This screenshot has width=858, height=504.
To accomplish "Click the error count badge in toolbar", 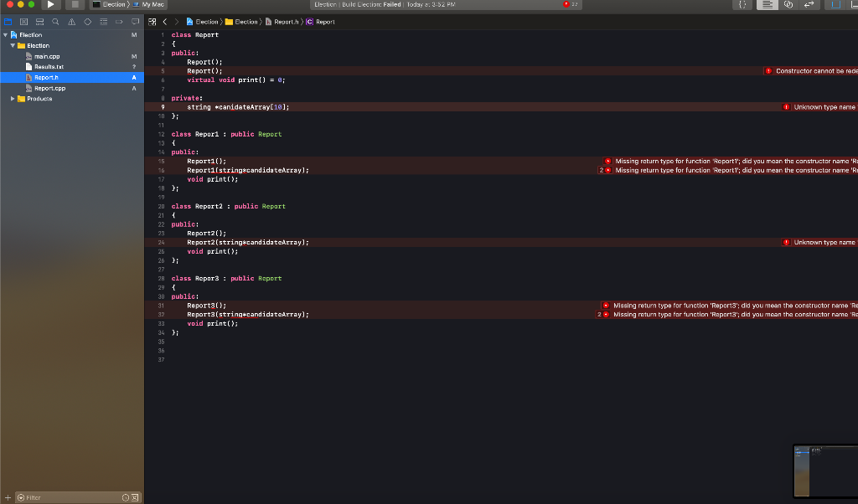I will click(570, 4).
